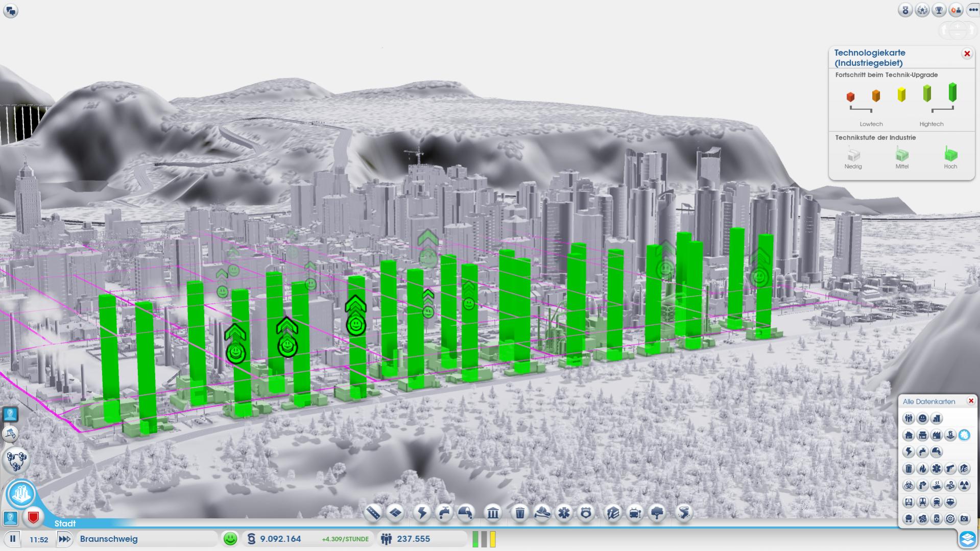The width and height of the screenshot is (980, 551).
Task: Show the Wind data map
Action: tap(950, 486)
